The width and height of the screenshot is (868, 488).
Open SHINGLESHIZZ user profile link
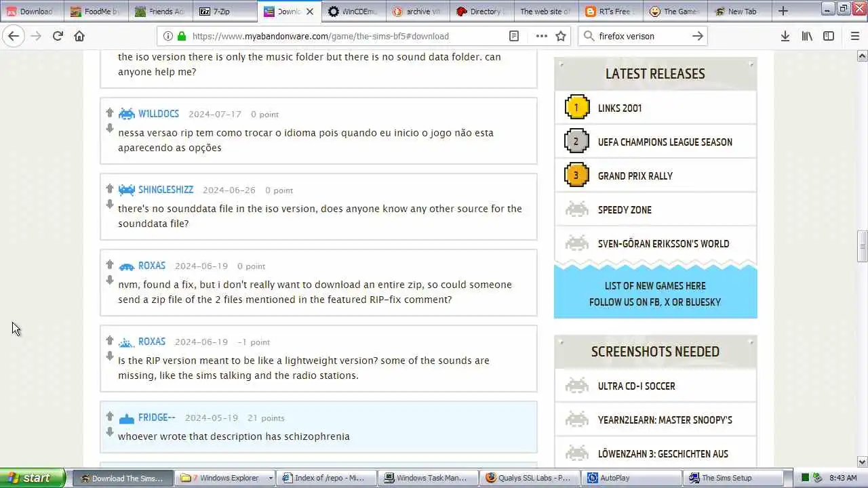click(x=165, y=190)
